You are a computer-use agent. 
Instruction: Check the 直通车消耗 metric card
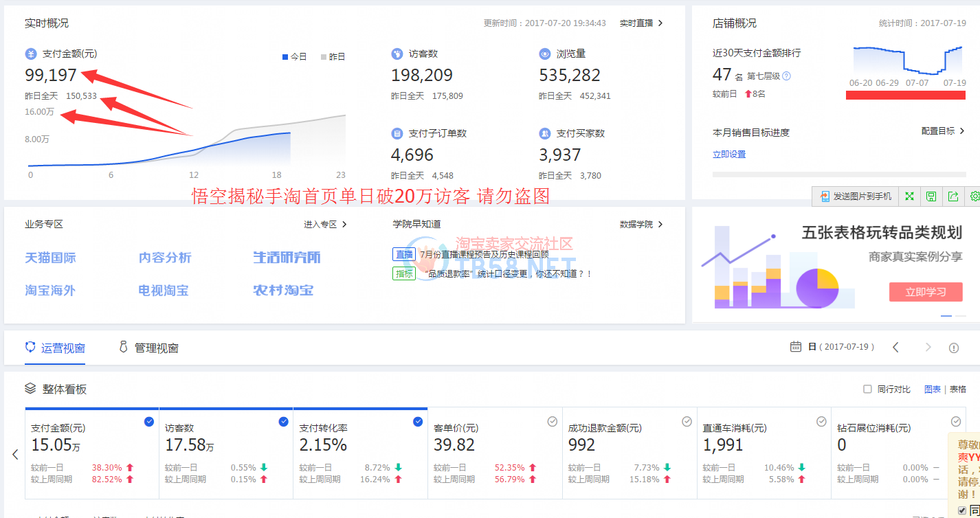click(x=821, y=422)
